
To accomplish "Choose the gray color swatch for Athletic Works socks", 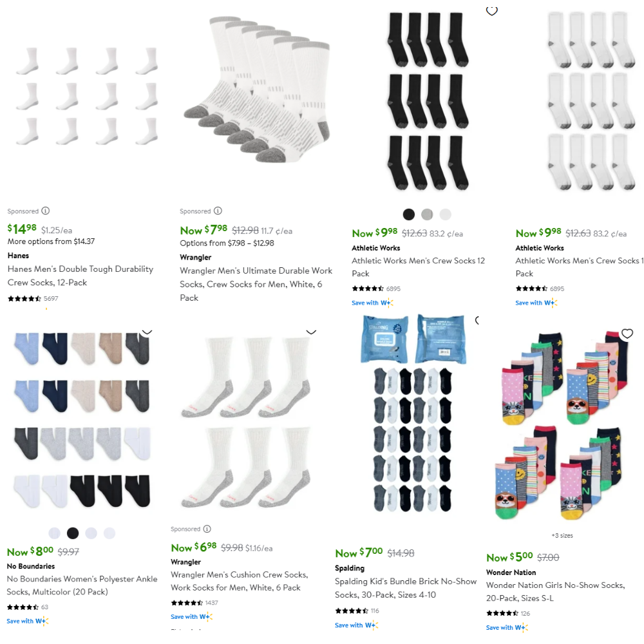I will [427, 214].
